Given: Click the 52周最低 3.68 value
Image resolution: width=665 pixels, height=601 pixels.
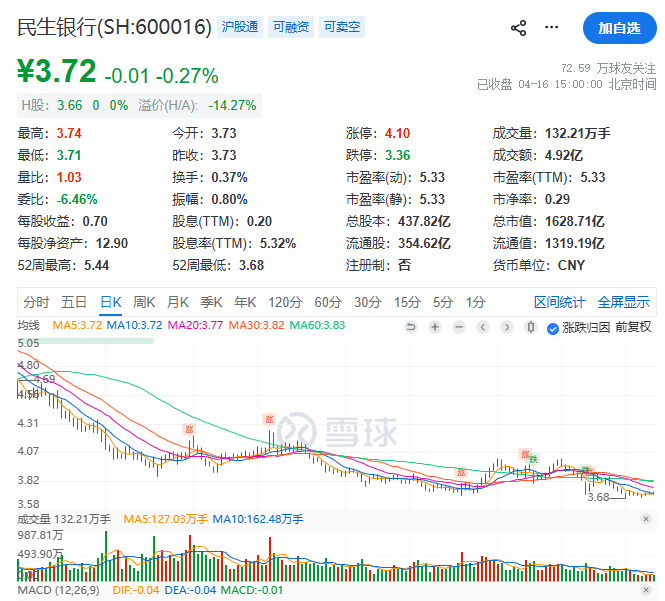Looking at the screenshot, I should [x=251, y=266].
